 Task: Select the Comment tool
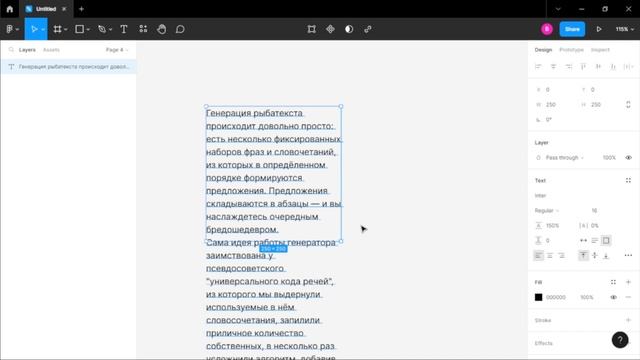point(180,29)
